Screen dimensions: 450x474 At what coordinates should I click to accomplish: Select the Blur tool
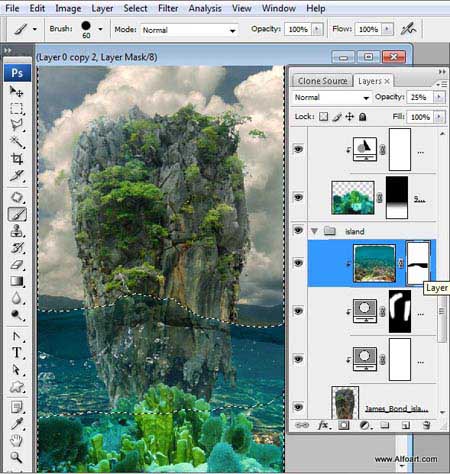(x=16, y=298)
